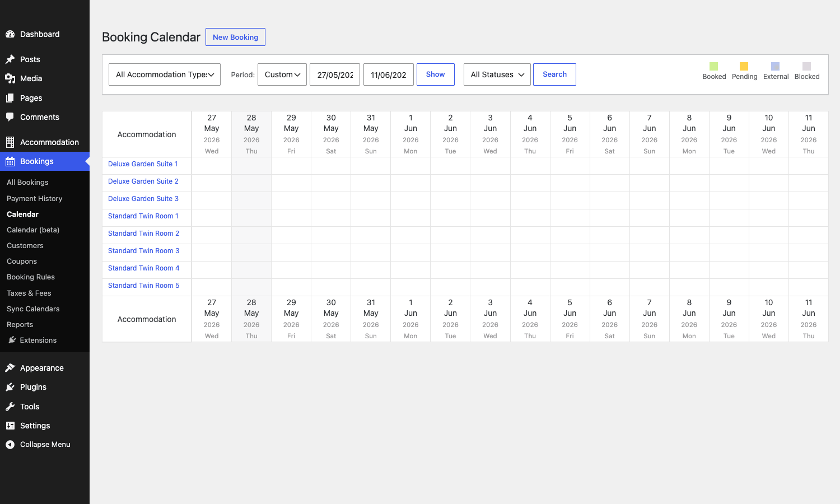Click the end date field 11/06/2026

click(x=389, y=74)
